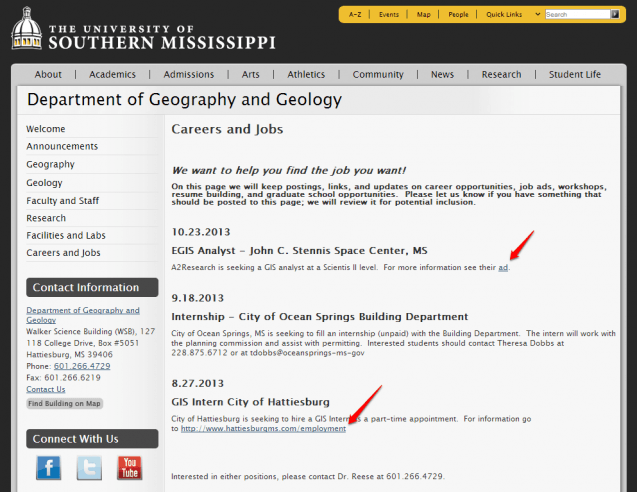Click the department phone number link
The height and width of the screenshot is (492, 637).
coord(80,366)
